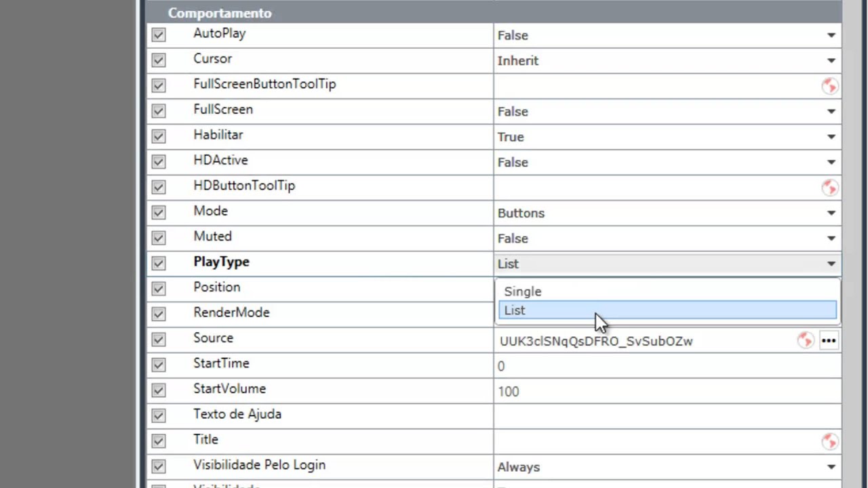Toggle the RenderMode checkbox
This screenshot has height=488, width=868.
pyautogui.click(x=159, y=314)
